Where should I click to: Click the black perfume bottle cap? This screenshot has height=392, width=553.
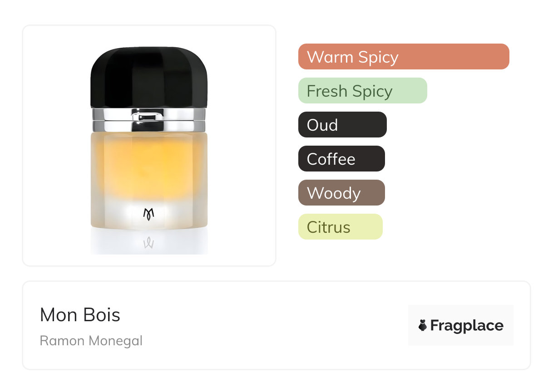click(149, 77)
